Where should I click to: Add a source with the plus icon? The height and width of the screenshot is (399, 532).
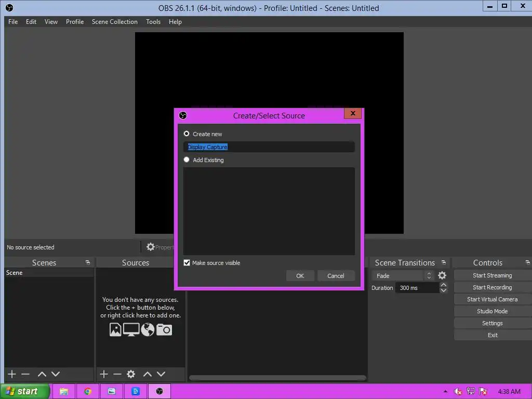(x=104, y=374)
